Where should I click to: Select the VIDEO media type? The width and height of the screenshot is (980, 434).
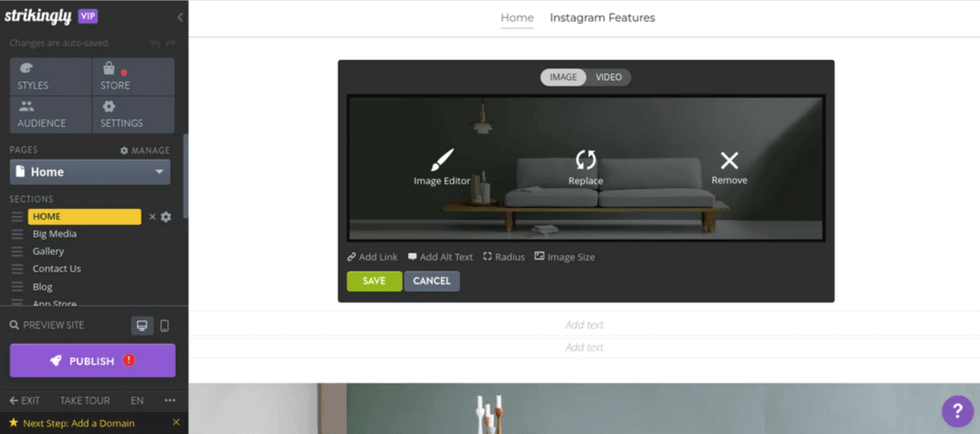coord(608,77)
